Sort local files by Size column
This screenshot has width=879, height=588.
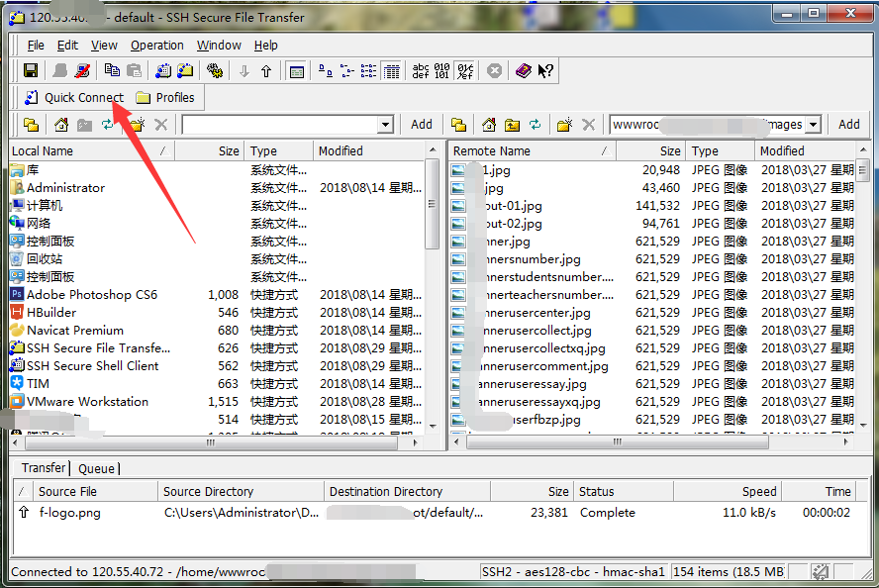[210, 150]
